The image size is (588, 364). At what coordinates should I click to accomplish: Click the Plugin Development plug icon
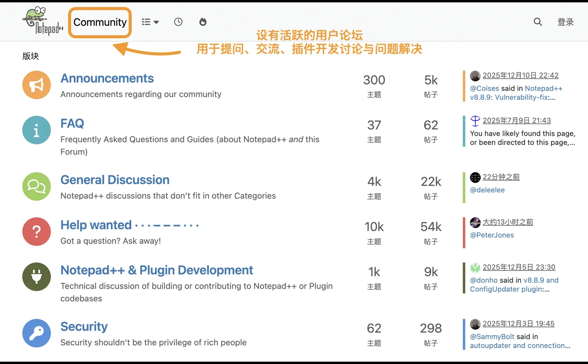[x=37, y=277]
